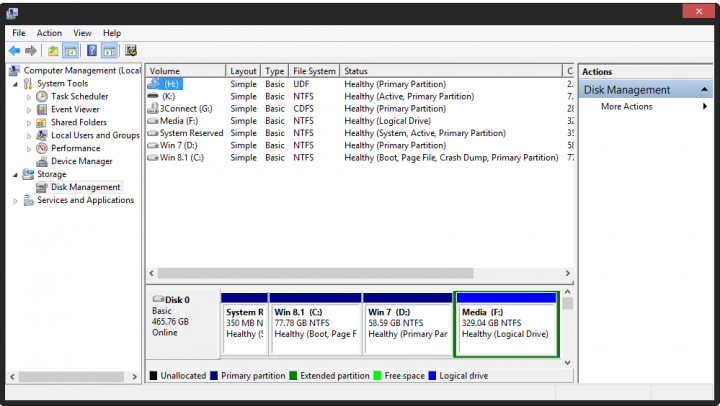
Task: Expand the Shared Folders node
Action: click(x=29, y=123)
